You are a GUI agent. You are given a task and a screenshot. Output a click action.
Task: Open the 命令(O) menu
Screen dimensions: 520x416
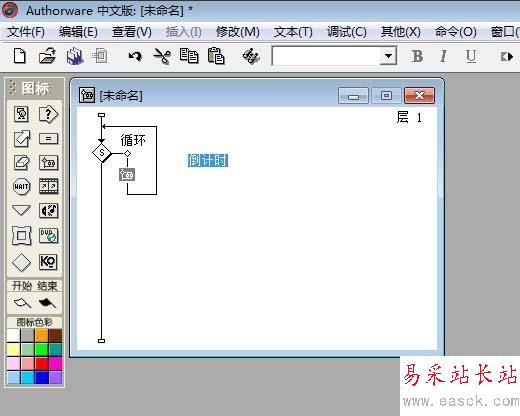[455, 32]
